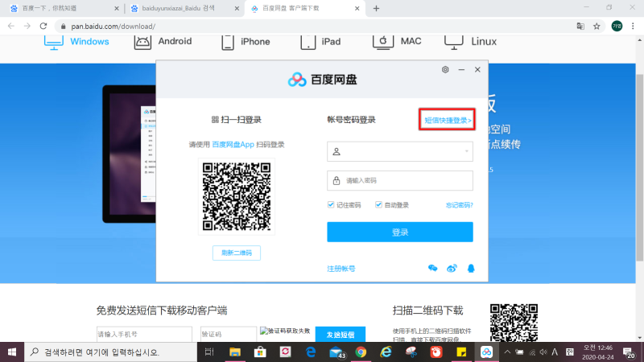Click the phone number field on webpage
Screen dimensions: 644x362
coord(144,335)
